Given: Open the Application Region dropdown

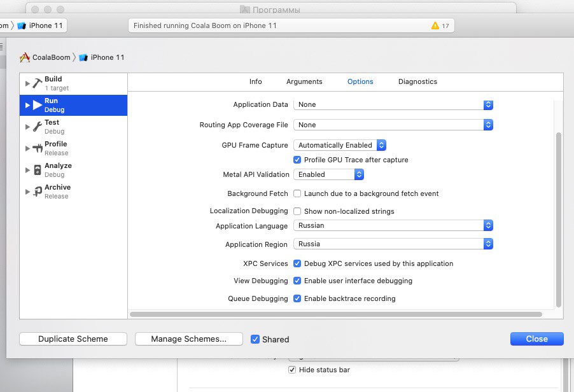Looking at the screenshot, I should click(393, 244).
